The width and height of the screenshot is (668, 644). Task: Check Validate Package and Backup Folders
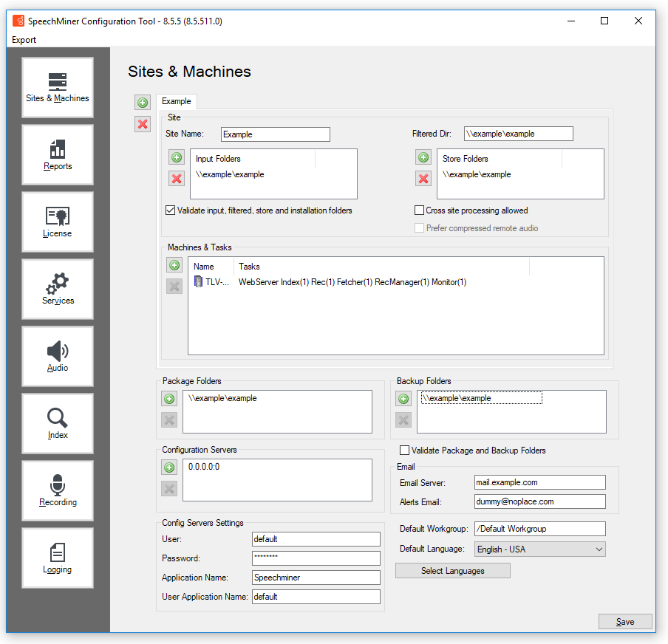[x=404, y=450]
